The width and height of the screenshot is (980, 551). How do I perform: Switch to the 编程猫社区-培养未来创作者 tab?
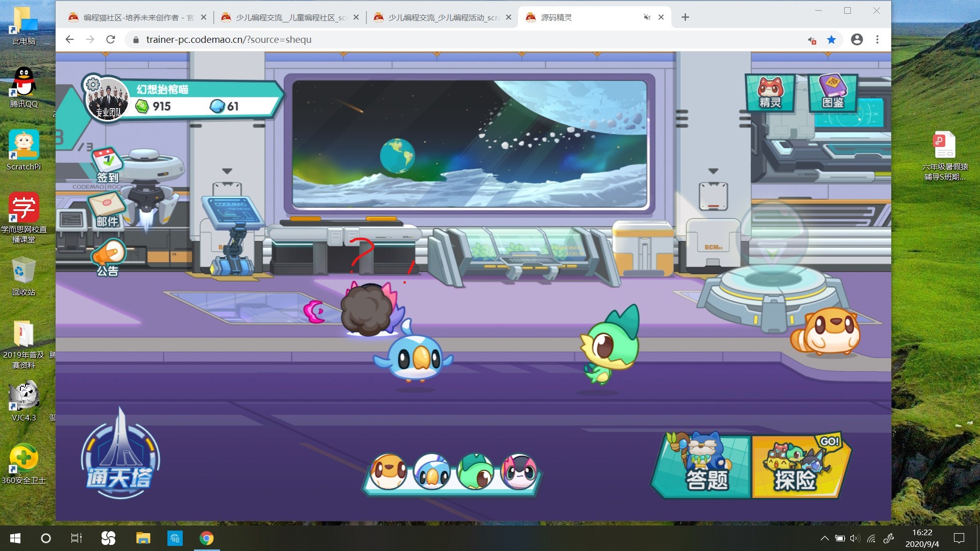pos(138,17)
